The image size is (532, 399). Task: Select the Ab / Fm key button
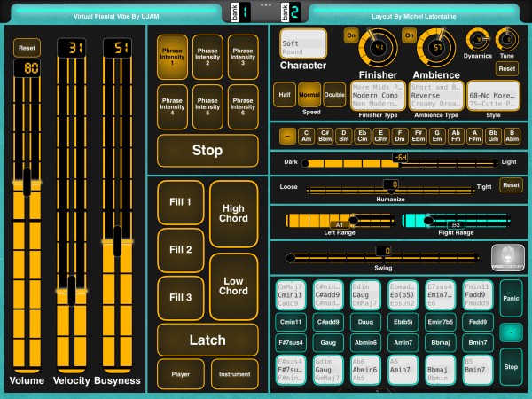[x=456, y=136]
